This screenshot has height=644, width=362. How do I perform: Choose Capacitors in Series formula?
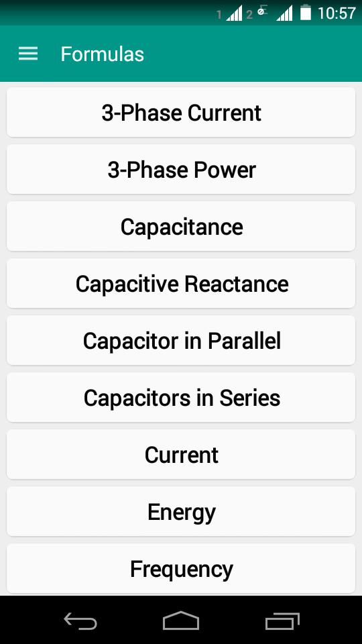[181, 398]
